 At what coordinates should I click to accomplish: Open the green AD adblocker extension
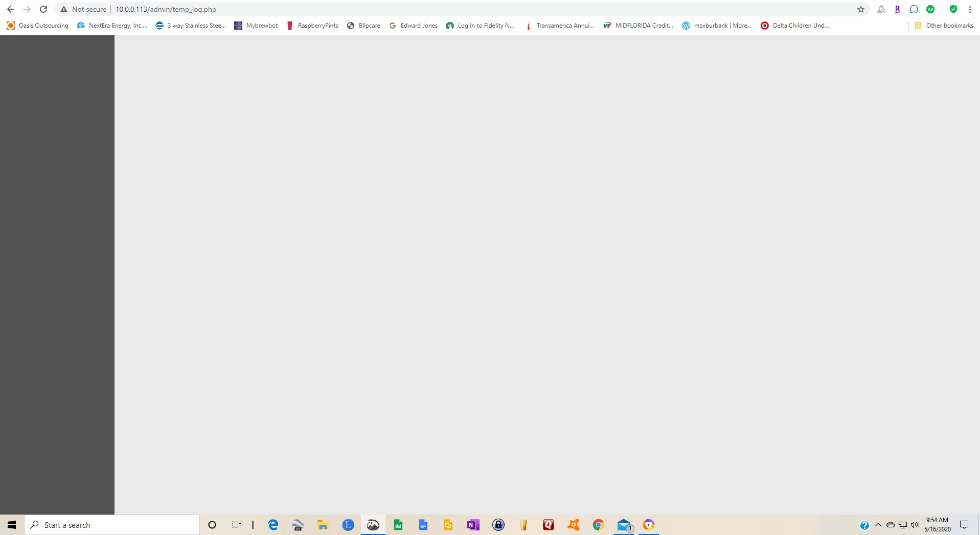click(930, 9)
